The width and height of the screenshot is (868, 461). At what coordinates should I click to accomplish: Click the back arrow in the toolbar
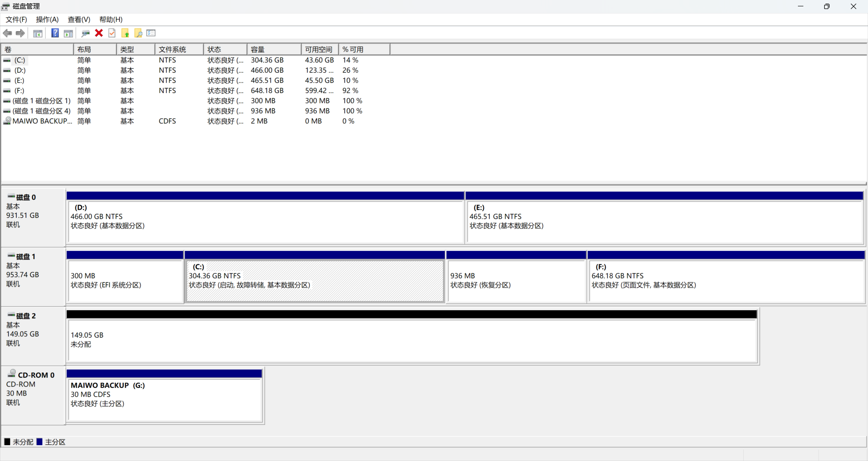coord(8,33)
